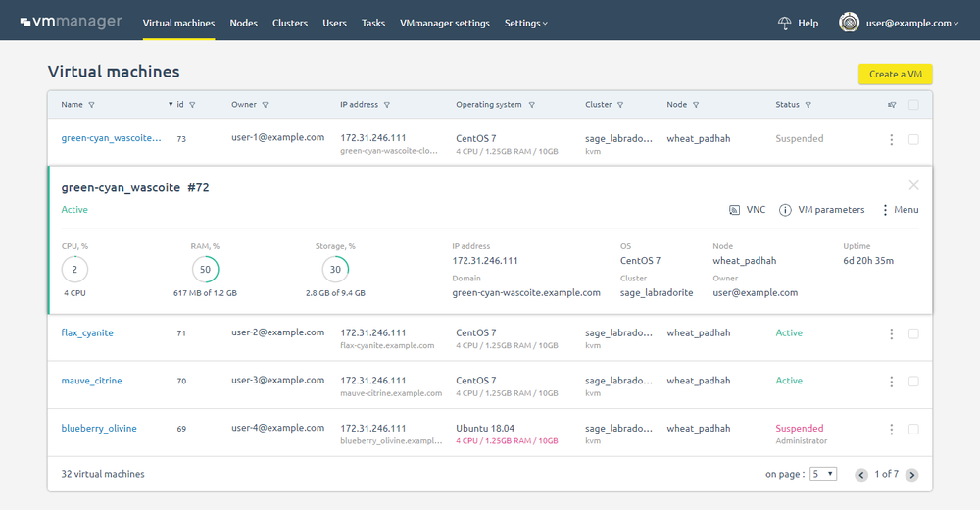Select checkbox for mauve_citrine row
Screen dimensions: 980x510
point(913,382)
